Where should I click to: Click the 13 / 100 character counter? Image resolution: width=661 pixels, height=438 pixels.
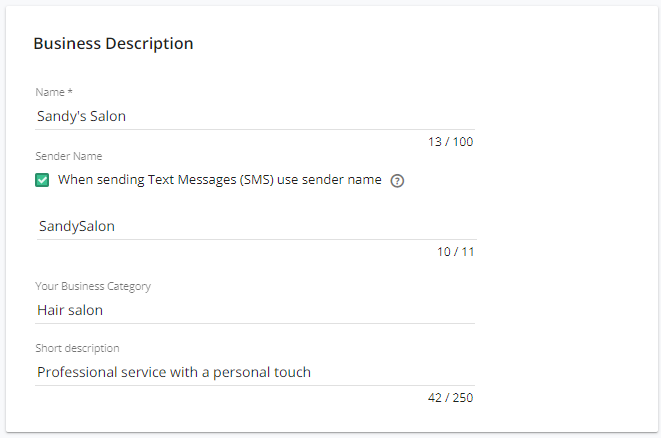click(x=451, y=142)
